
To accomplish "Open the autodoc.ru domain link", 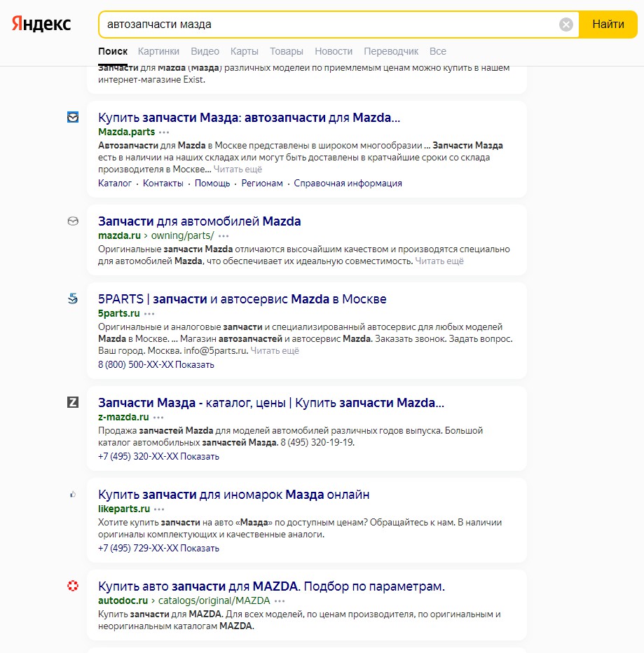I will [x=123, y=600].
